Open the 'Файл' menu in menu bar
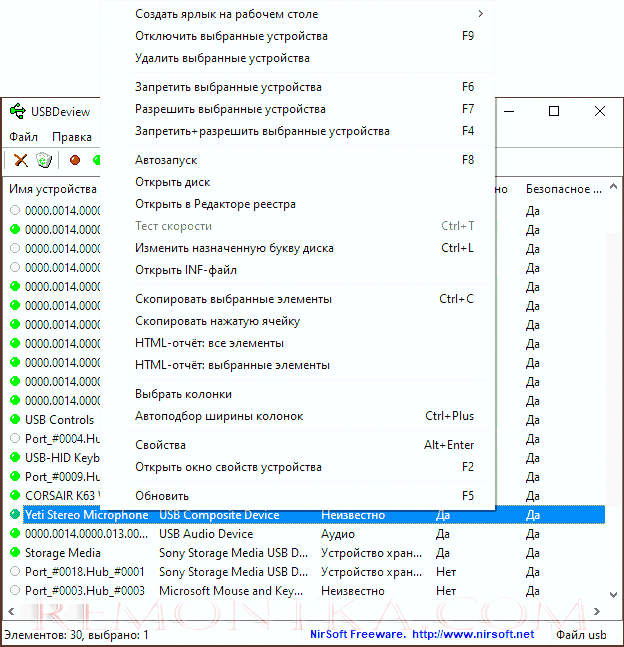The width and height of the screenshot is (624, 647). pos(24,137)
